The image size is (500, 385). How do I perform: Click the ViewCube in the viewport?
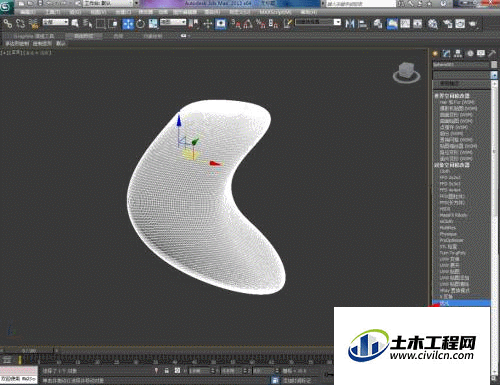406,72
